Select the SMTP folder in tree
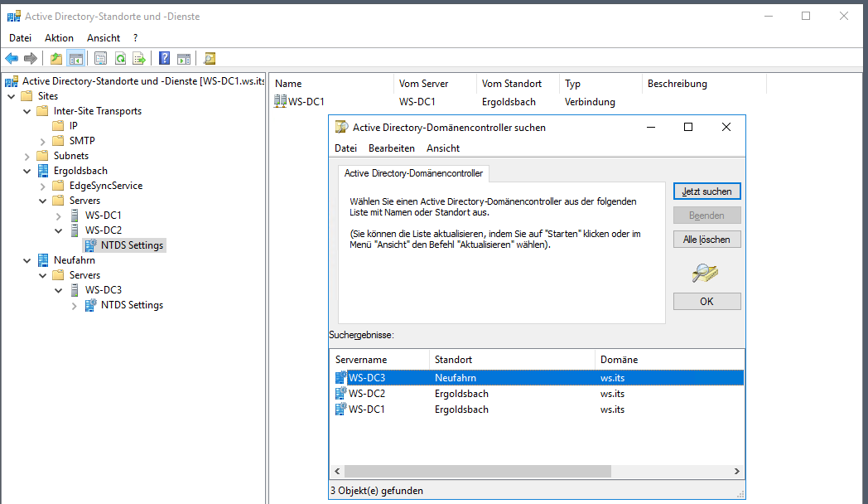Image resolution: width=868 pixels, height=504 pixels. [82, 141]
